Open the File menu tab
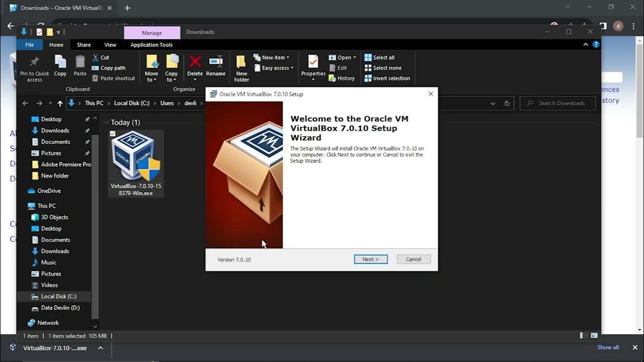The height and width of the screenshot is (362, 644). 30,45
